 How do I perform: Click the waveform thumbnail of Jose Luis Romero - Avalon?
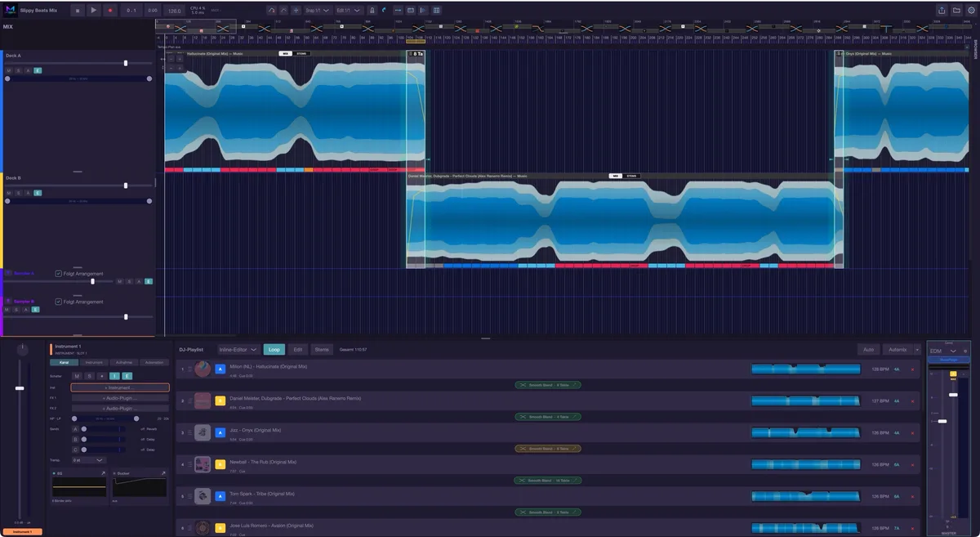coord(805,528)
